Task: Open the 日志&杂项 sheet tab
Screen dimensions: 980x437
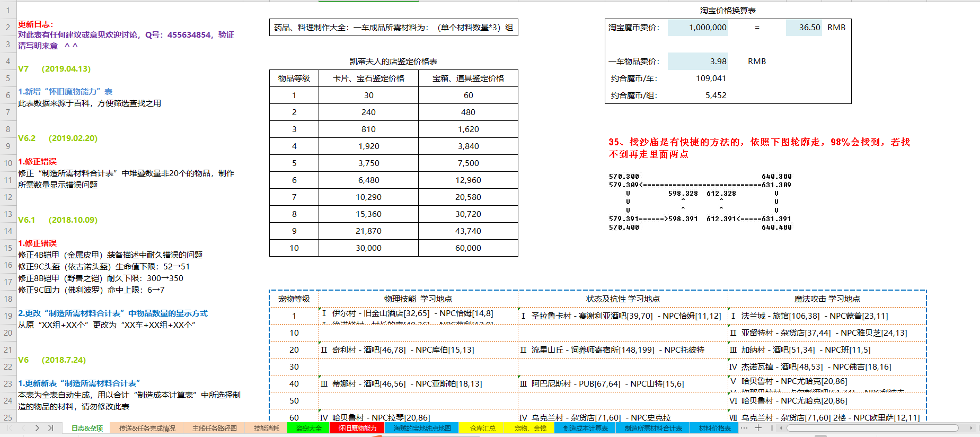Action: click(87, 428)
